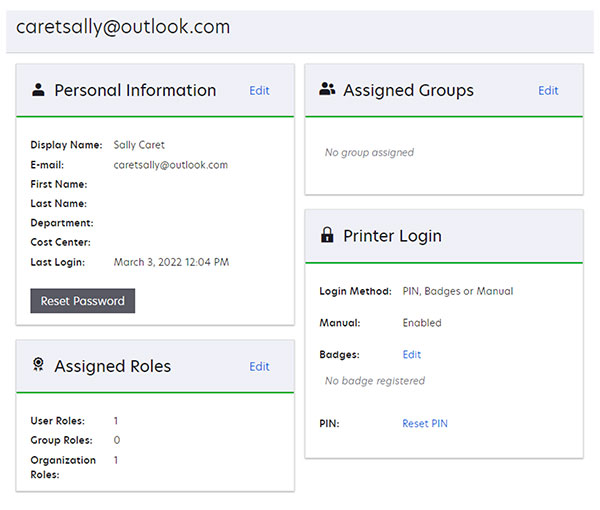Open the Badges Edit link
The width and height of the screenshot is (600, 510).
point(412,355)
